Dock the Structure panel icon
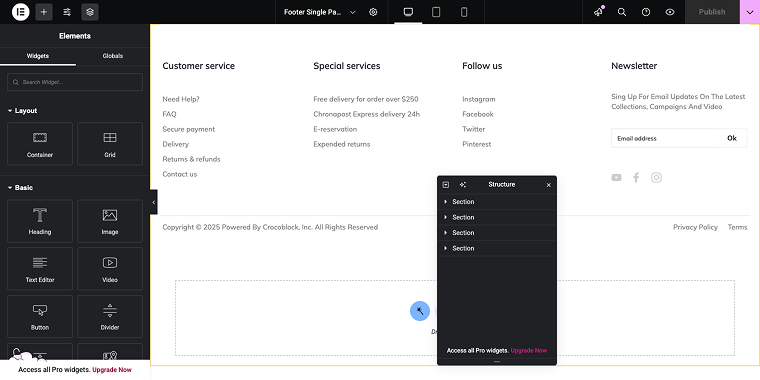This screenshot has width=760, height=380. (x=446, y=185)
